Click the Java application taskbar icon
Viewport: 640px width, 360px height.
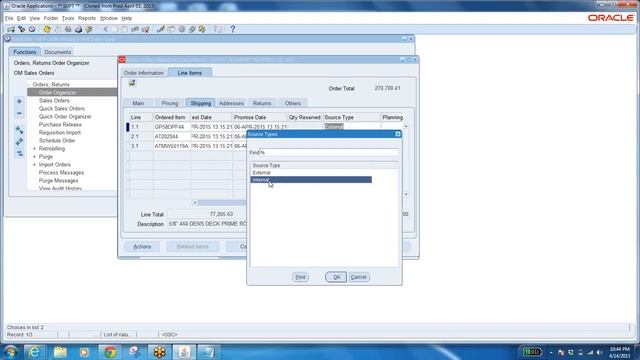[184, 352]
